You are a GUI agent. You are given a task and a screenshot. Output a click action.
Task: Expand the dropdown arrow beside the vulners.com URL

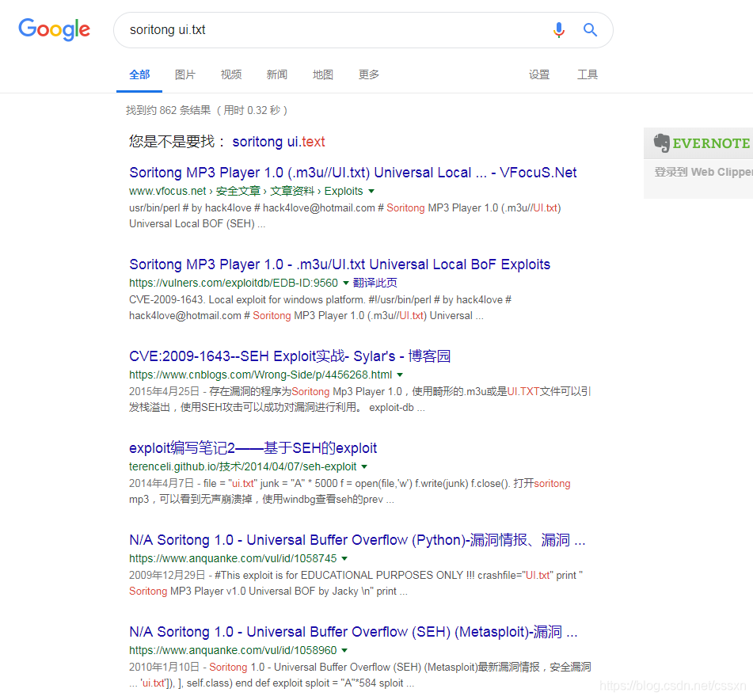[345, 283]
